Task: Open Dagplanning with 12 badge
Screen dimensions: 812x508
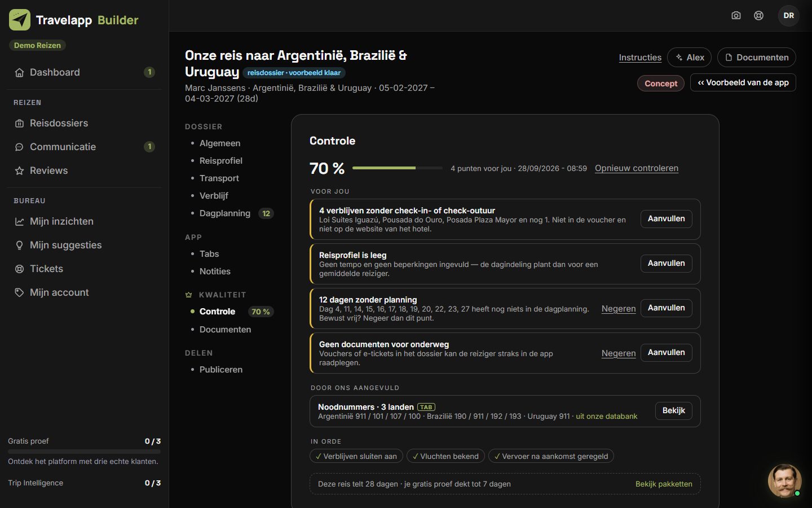Action: pos(231,213)
